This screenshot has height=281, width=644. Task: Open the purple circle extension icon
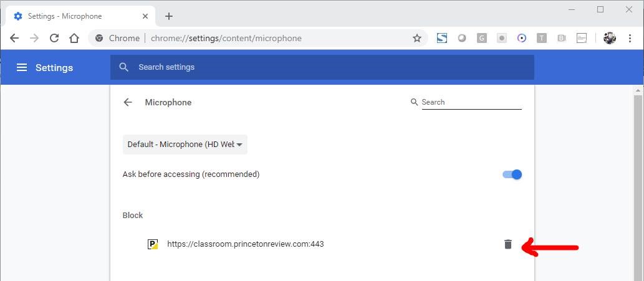(x=522, y=38)
